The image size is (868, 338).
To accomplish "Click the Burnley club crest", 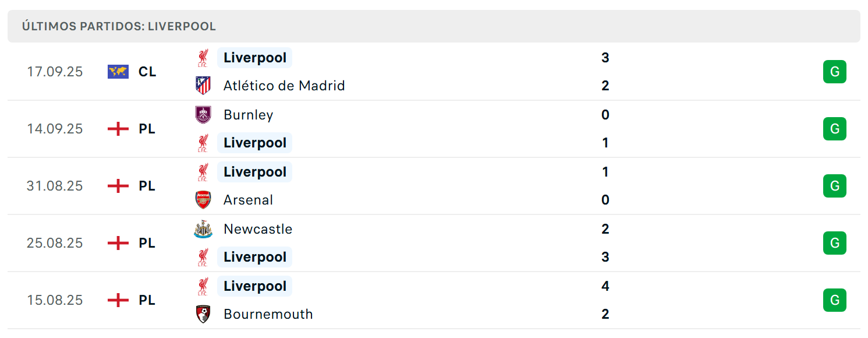I will click(203, 115).
